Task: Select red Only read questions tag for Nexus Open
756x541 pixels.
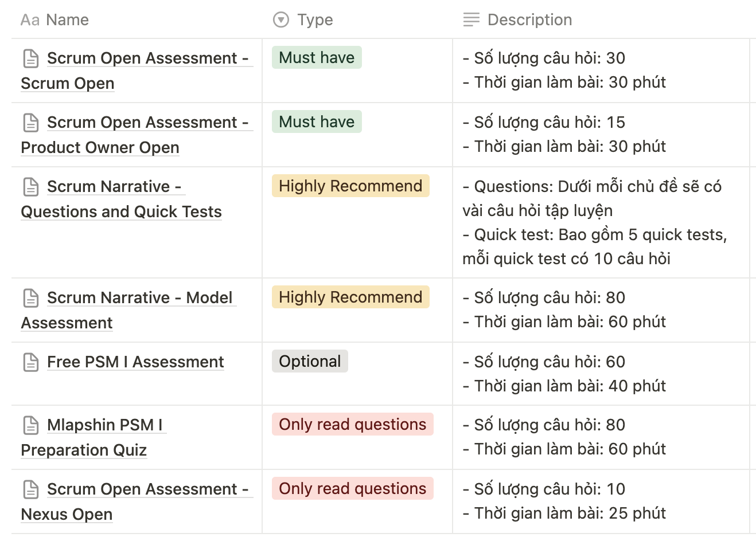Action: tap(353, 488)
